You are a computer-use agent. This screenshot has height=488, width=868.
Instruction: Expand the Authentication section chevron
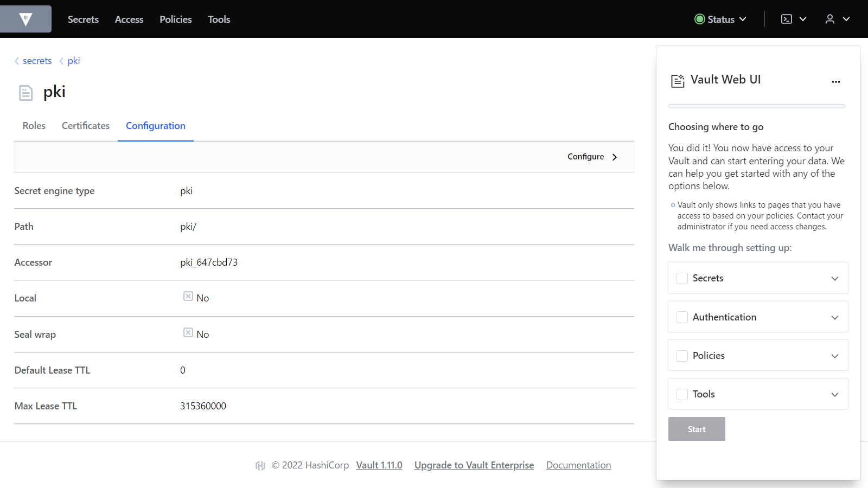[x=835, y=317]
